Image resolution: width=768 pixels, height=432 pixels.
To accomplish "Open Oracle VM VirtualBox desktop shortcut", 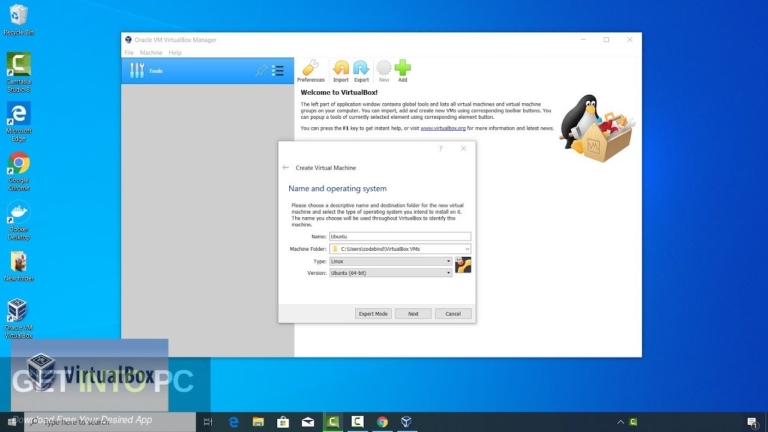I will point(19,318).
